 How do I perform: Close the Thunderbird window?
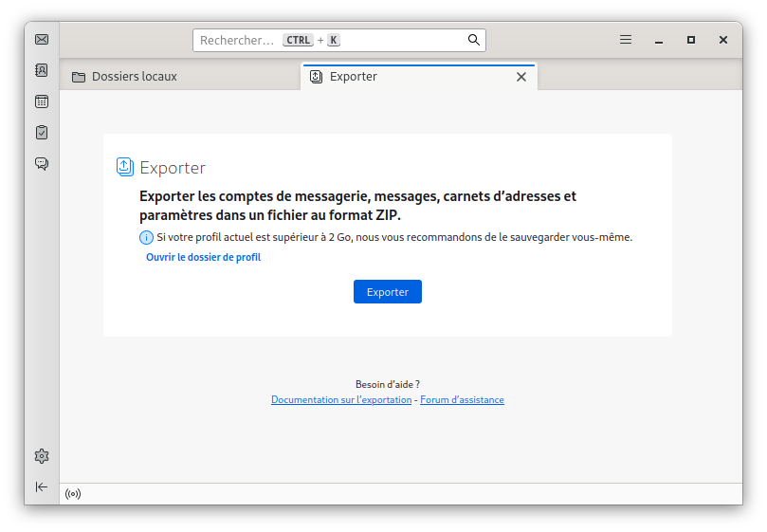pos(723,40)
